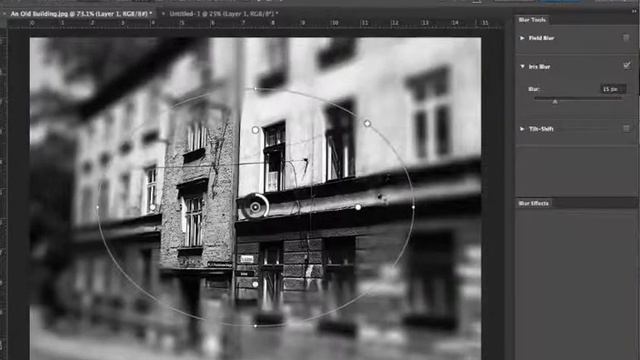
Task: Click the bottom ellipse boundary handle
Action: (255, 326)
